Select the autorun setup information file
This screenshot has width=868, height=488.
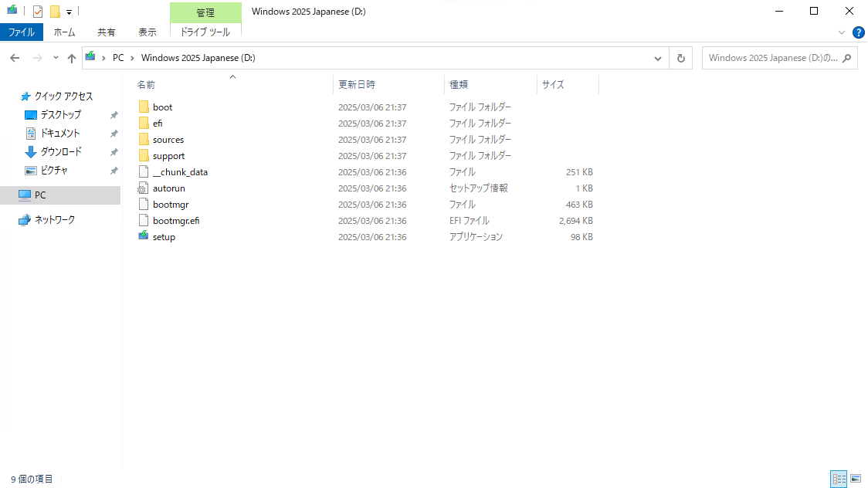click(x=168, y=188)
